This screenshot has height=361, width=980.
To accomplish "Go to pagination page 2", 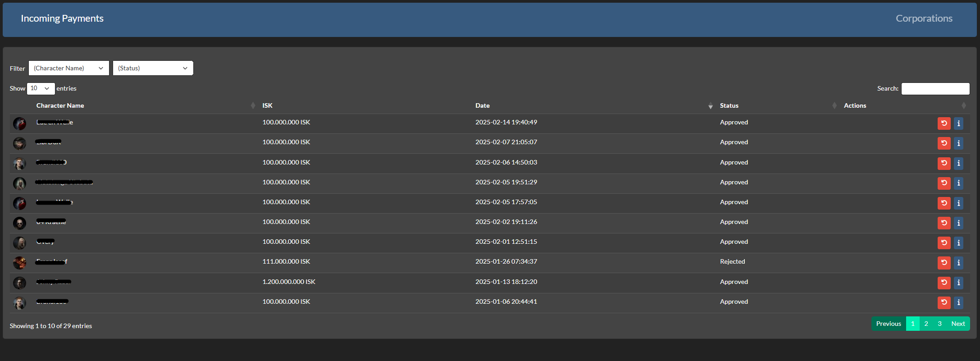I will (926, 324).
